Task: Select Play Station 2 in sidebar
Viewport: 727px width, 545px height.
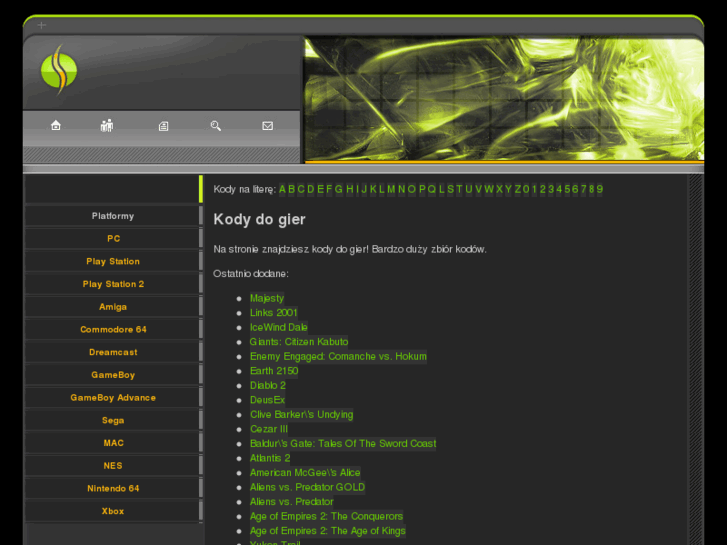Action: (113, 284)
